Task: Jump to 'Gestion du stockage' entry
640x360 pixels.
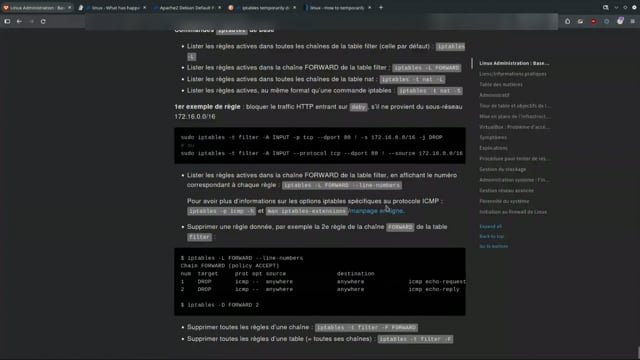Action: pyautogui.click(x=502, y=169)
